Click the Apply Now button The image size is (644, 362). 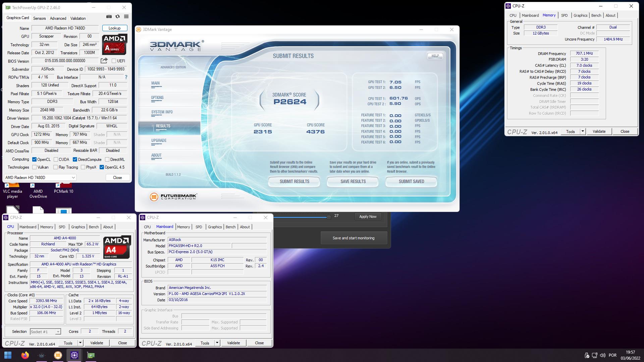coord(368,217)
